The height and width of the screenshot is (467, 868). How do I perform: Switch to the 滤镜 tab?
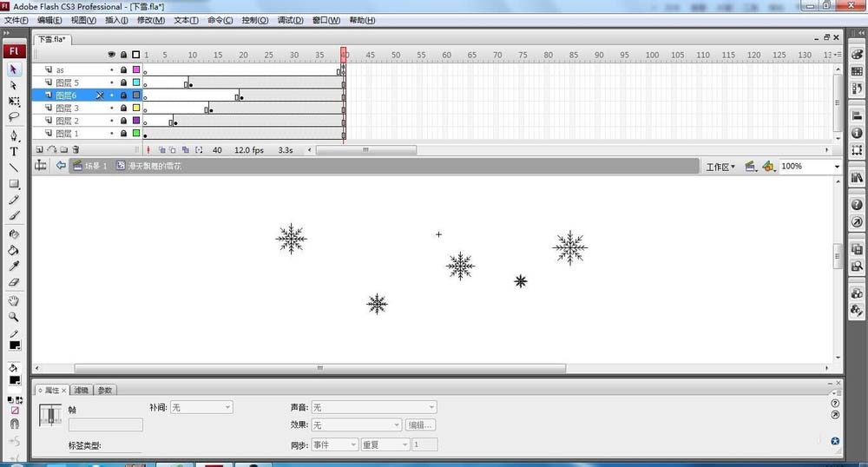[x=81, y=391]
